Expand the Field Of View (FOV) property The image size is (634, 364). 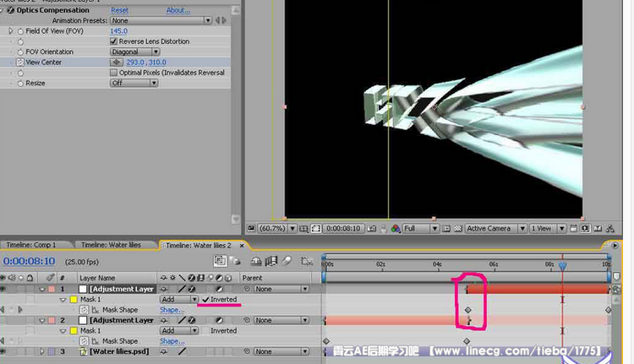click(11, 30)
